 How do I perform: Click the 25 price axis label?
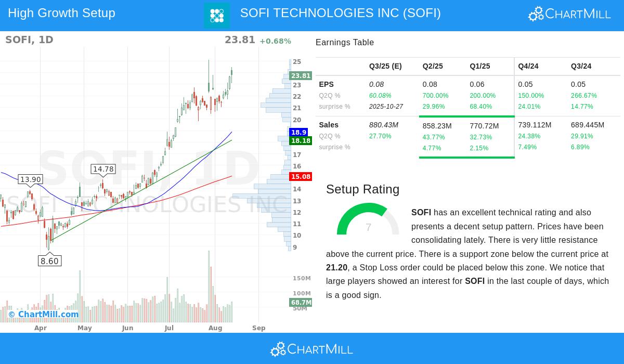[297, 62]
